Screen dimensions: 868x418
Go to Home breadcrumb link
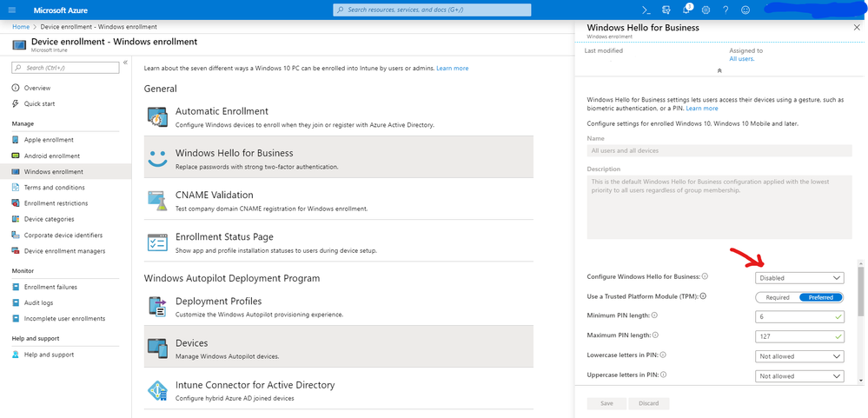click(x=21, y=27)
